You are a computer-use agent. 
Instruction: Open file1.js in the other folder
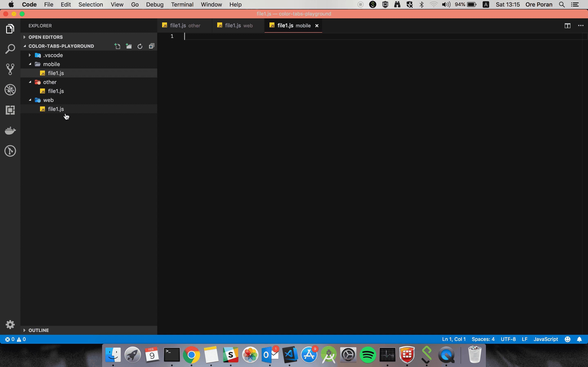(56, 91)
